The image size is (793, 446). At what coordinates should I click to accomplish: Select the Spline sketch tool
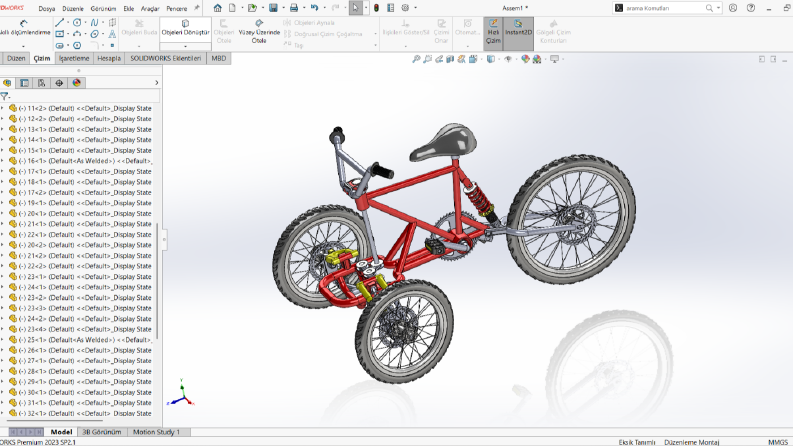(x=95, y=22)
